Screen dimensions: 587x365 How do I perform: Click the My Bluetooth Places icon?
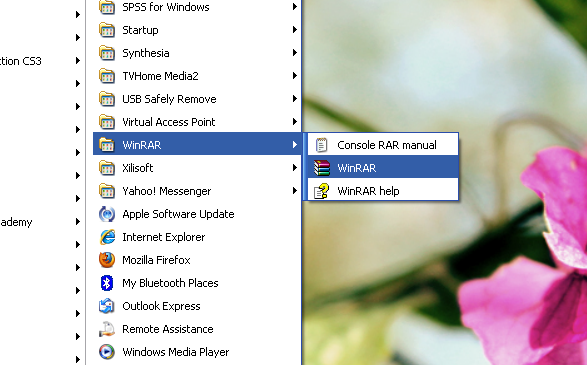pyautogui.click(x=107, y=283)
